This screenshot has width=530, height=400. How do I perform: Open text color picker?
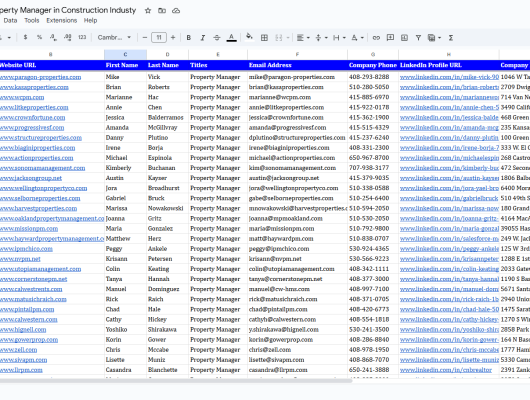point(232,38)
